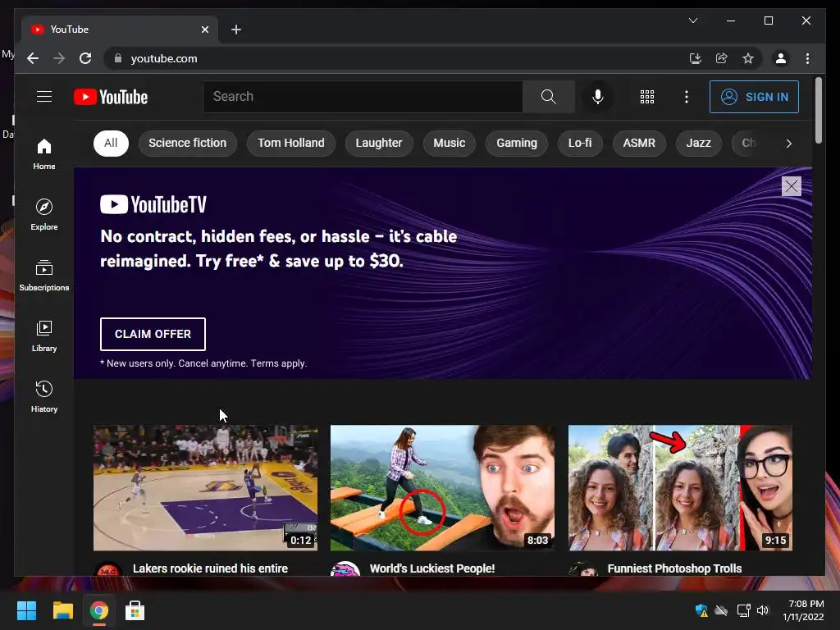Click the share page icon in address bar
Viewport: 840px width, 630px height.
(x=722, y=58)
